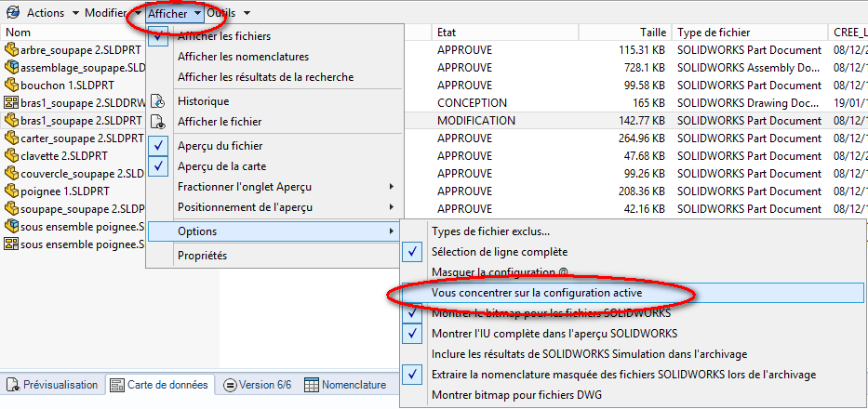Expand Fractionner l'onglet Aperçu submenu

[274, 187]
